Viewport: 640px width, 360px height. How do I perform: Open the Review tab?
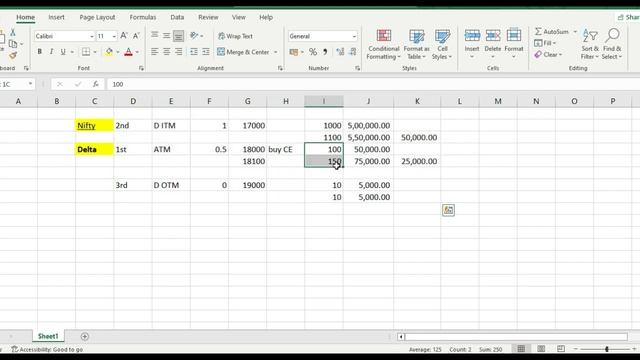click(x=208, y=17)
